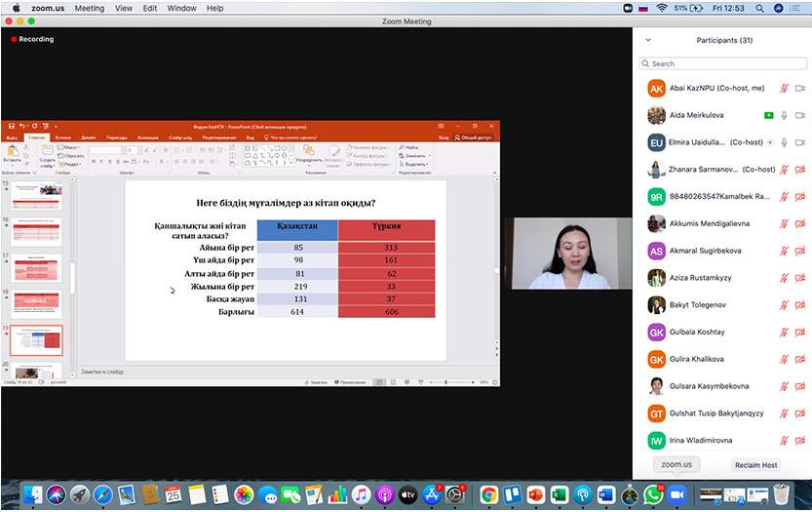This screenshot has width=812, height=512.
Task: Unmute Gulbala Koshtay's microphone
Action: tap(785, 333)
